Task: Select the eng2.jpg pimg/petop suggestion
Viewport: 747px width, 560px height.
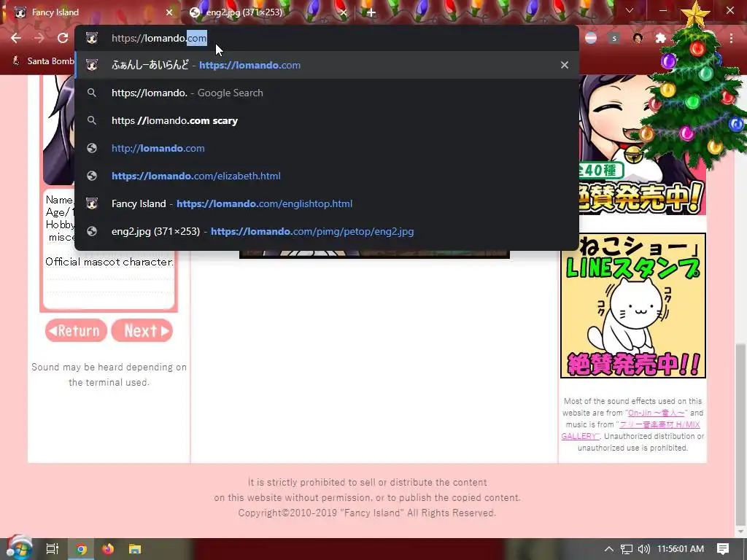Action: 327,231
